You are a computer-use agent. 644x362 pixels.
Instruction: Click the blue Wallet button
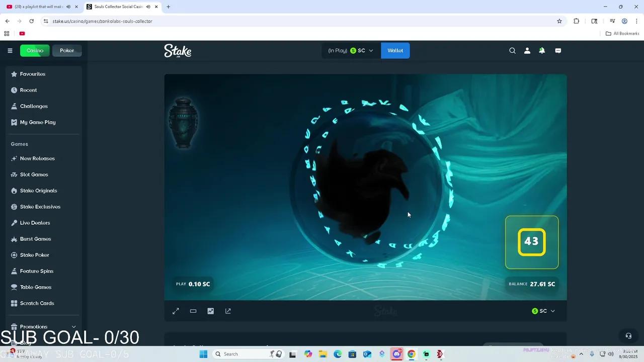[x=395, y=51]
